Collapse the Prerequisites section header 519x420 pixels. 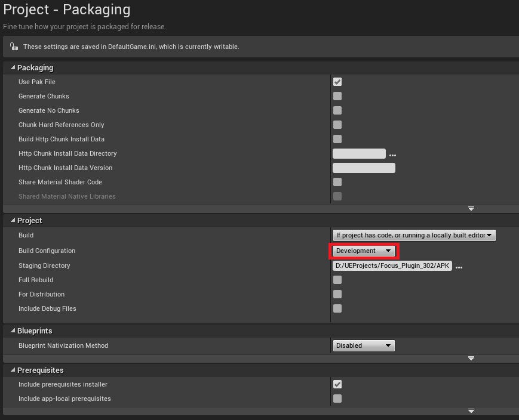[x=11, y=370]
